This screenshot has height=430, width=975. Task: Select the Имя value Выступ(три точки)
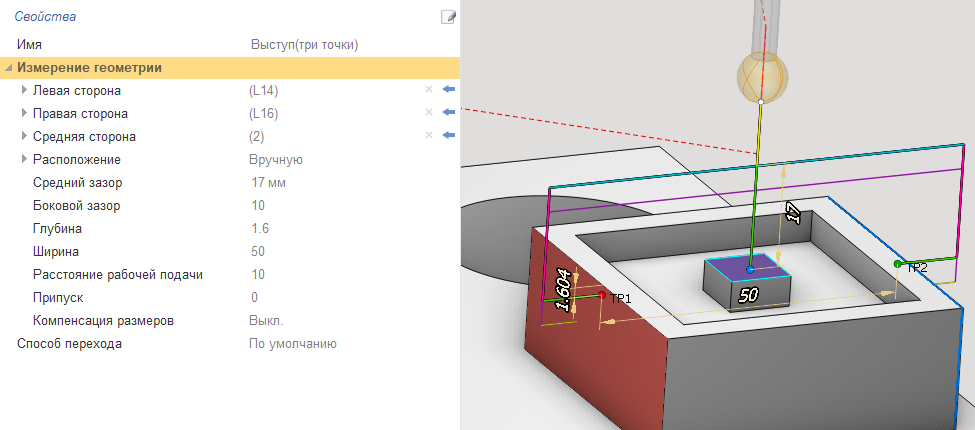click(304, 45)
